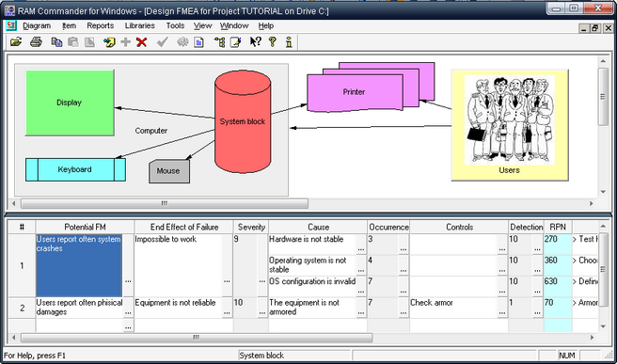Click the Users picture block
This screenshot has width=617, height=364.
point(510,125)
